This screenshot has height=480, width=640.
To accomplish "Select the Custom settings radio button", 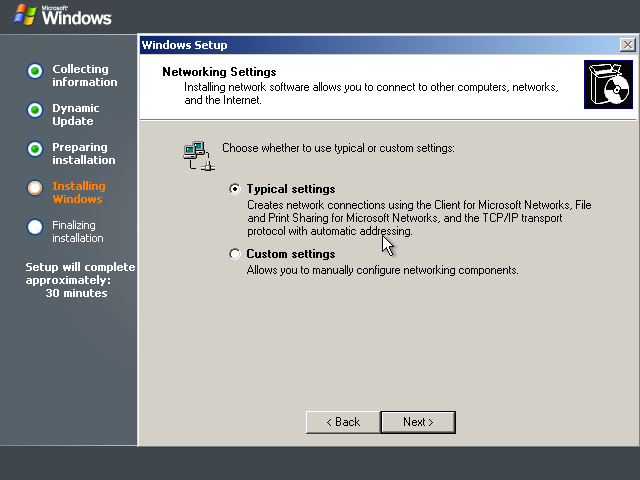I will (235, 254).
